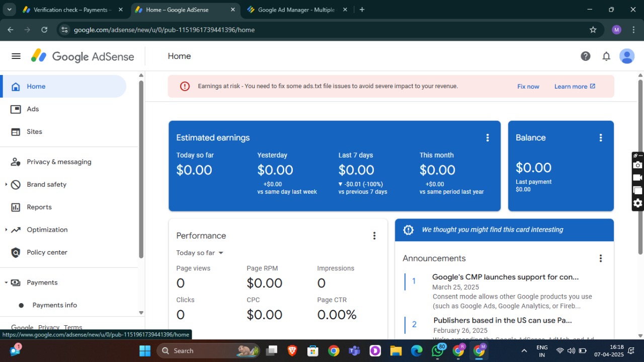Open Microsoft Edge from the taskbar
This screenshot has height=362, width=644.
coord(417,350)
